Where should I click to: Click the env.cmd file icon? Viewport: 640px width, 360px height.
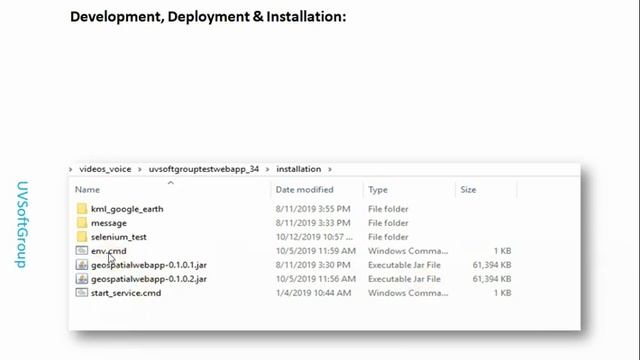[82, 251]
